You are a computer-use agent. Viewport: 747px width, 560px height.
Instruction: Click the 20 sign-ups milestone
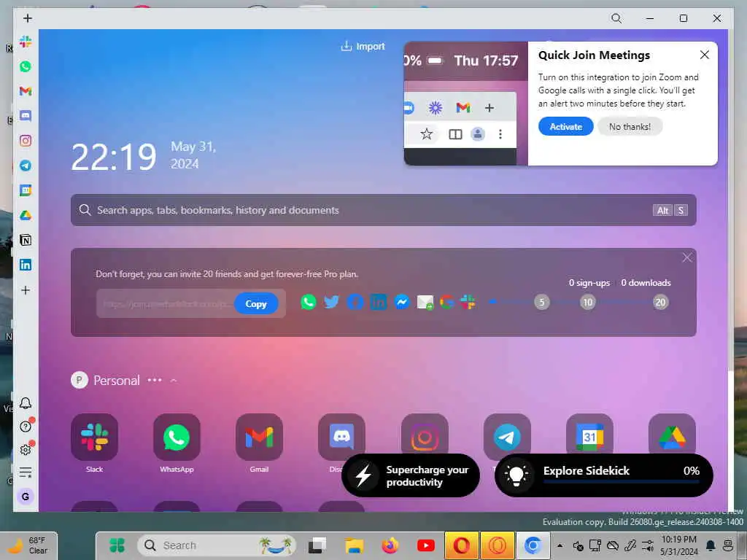(660, 302)
